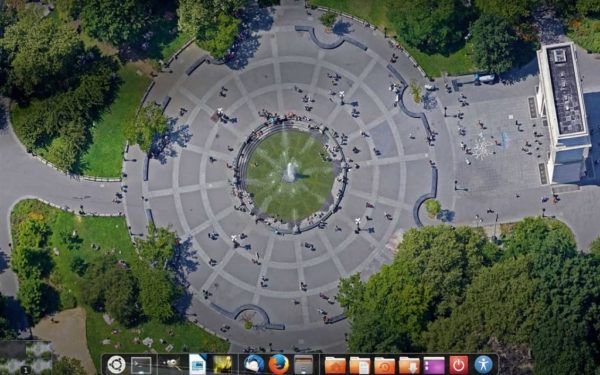Click the workspace number 1 badge
Screen dimensions: 600x375
click(26, 370)
